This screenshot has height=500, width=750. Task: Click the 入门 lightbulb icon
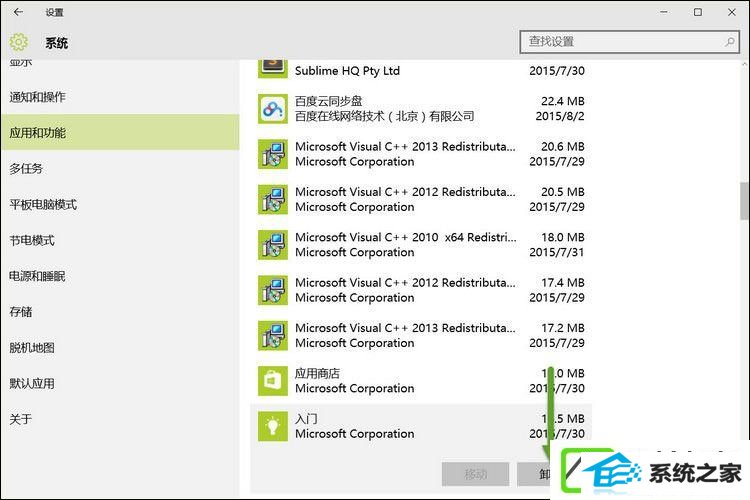pyautogui.click(x=273, y=426)
